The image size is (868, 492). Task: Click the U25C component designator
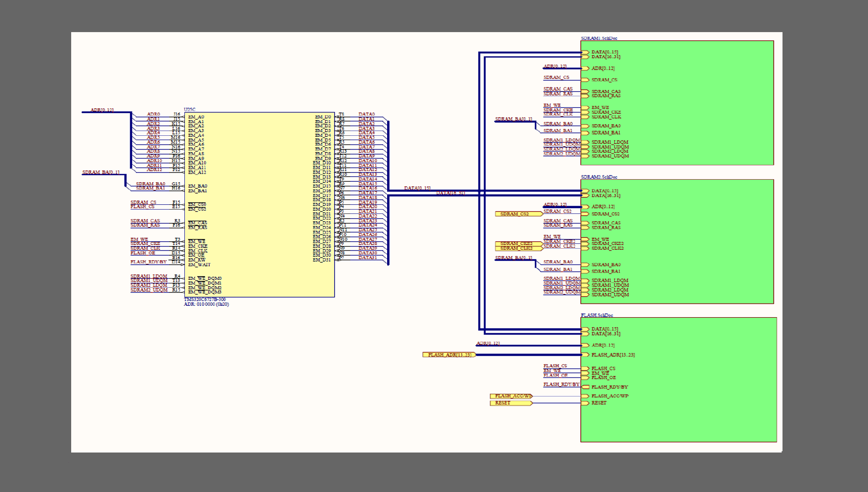(190, 110)
